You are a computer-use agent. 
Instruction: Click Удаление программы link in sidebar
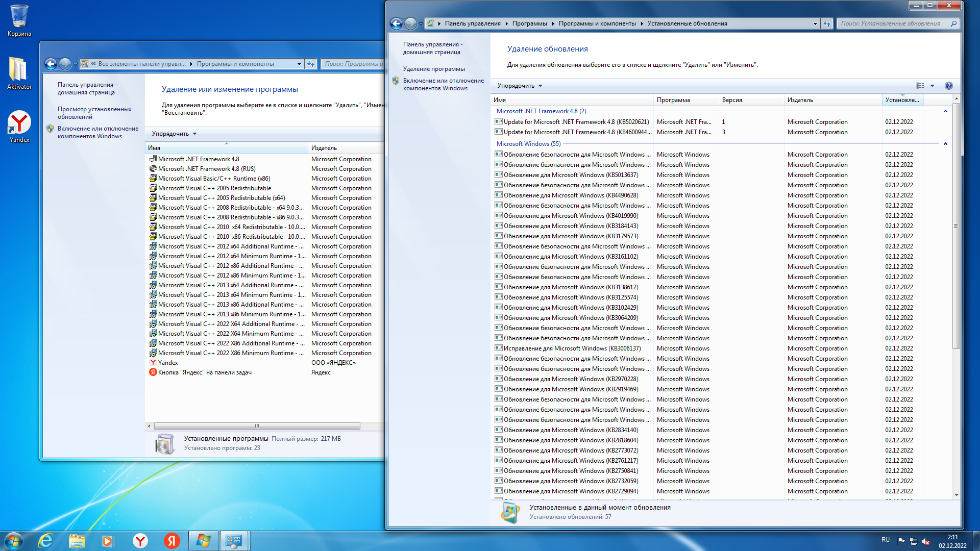tap(434, 69)
